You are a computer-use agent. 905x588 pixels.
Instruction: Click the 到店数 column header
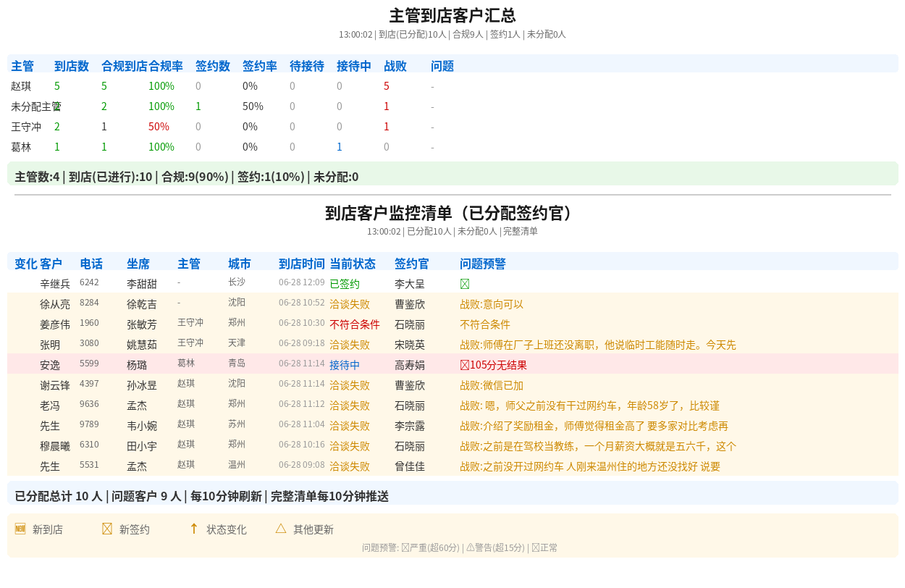coord(72,66)
